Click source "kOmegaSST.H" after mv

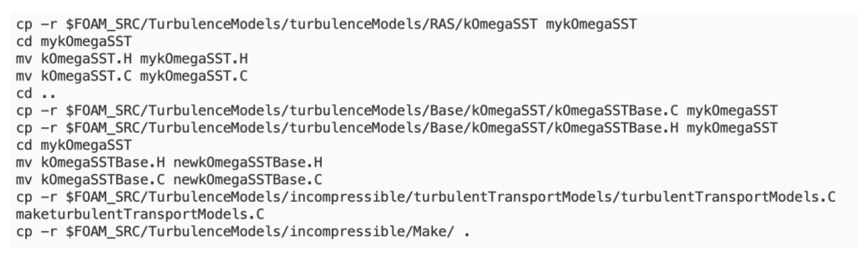pos(86,59)
